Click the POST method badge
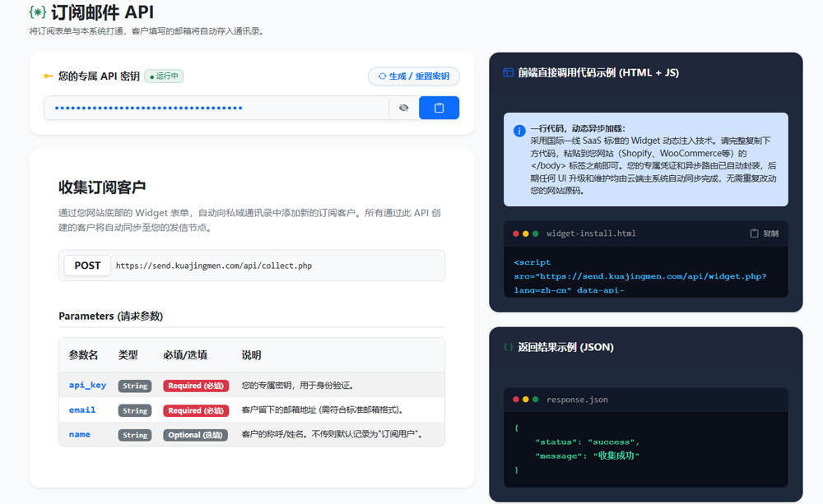This screenshot has height=504, width=823. pyautogui.click(x=87, y=266)
